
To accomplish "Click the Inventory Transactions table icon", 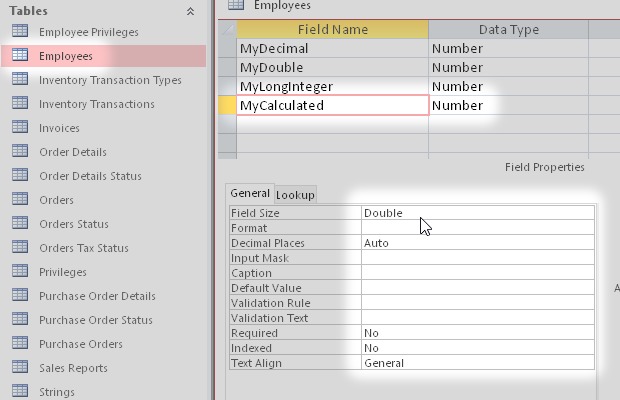I will tap(19, 104).
